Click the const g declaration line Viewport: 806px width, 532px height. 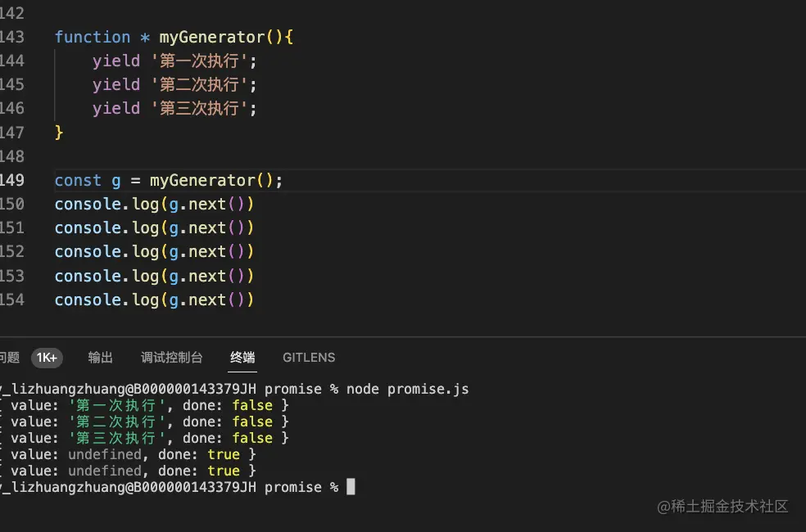169,180
